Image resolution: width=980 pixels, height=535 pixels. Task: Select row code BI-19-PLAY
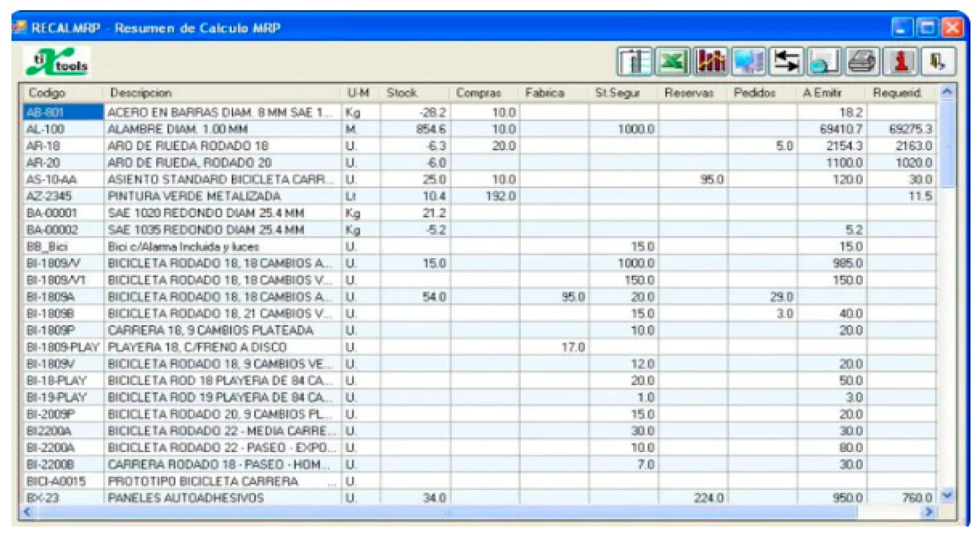(x=63, y=397)
